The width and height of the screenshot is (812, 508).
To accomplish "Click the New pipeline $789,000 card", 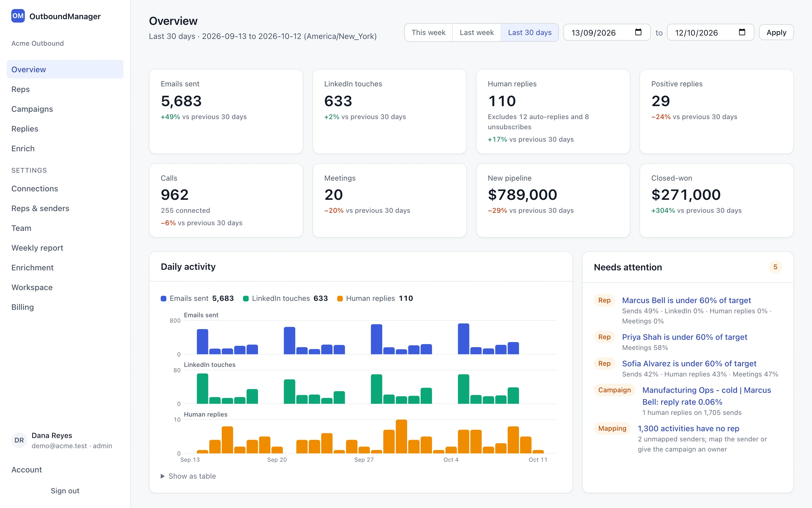I will click(x=553, y=201).
